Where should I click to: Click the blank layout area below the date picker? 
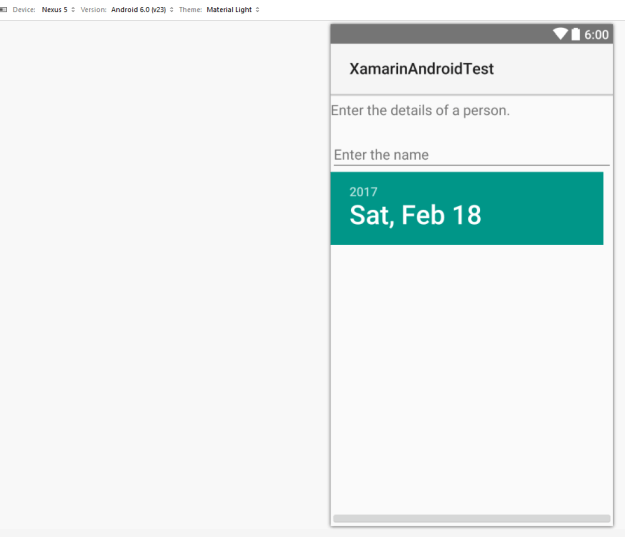click(470, 380)
